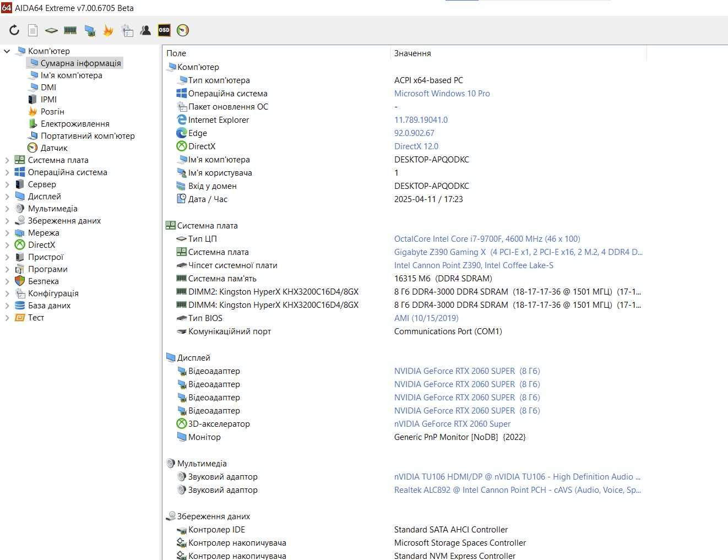Image resolution: width=728 pixels, height=560 pixels.
Task: Start the system stability test flame icon
Action: (108, 30)
